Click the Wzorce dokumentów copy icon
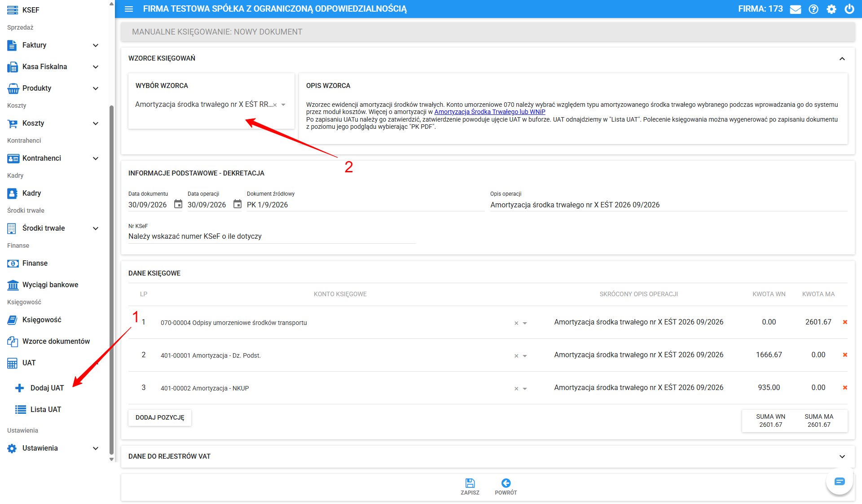Screen dimensions: 862x504 coord(13,342)
